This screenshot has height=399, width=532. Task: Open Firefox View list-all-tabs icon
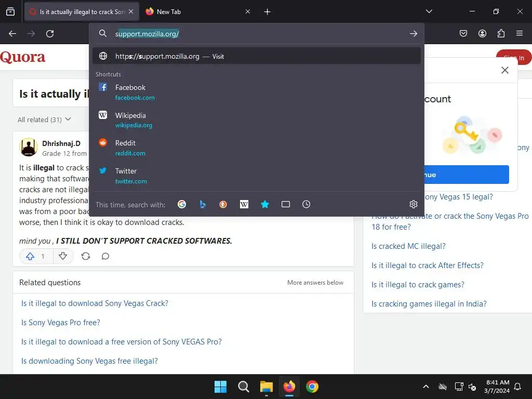click(x=10, y=12)
